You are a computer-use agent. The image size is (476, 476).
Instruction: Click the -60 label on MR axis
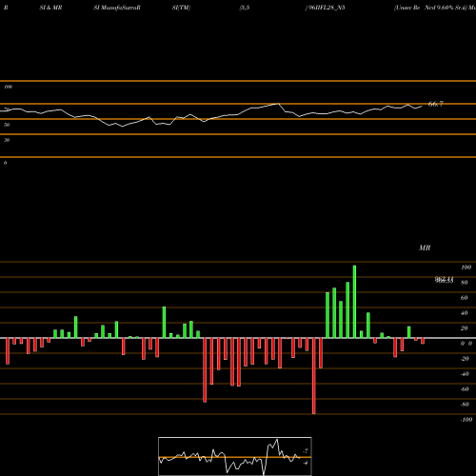[465, 389]
